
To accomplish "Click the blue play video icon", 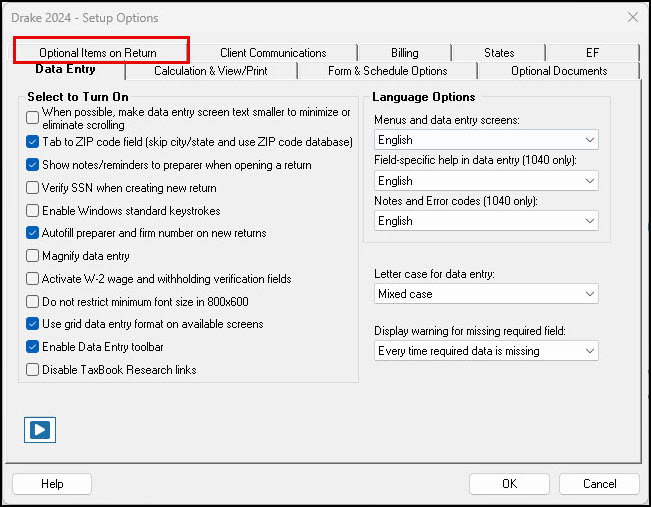I will pos(40,430).
